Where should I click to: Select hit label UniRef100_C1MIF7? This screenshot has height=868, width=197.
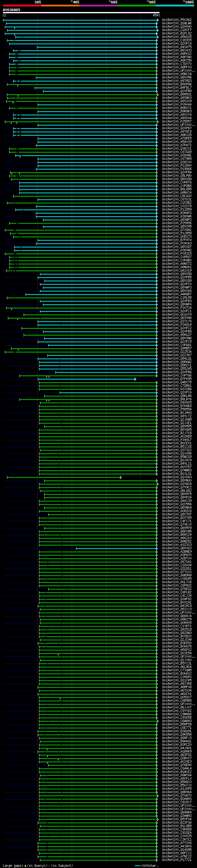[x=177, y=30]
